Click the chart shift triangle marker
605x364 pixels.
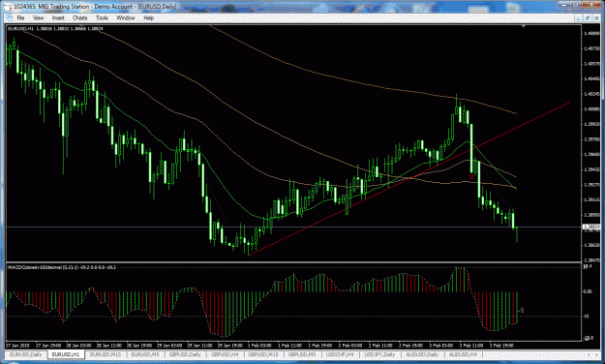pos(523,26)
